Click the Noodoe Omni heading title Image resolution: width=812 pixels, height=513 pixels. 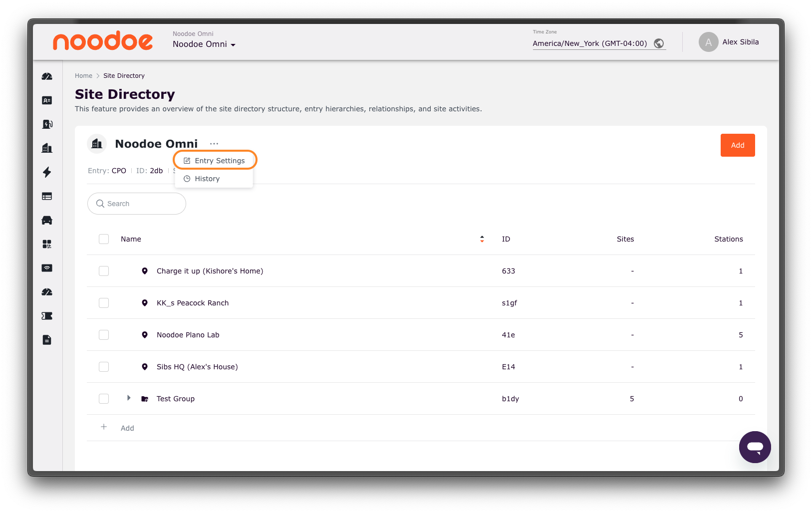coord(156,144)
